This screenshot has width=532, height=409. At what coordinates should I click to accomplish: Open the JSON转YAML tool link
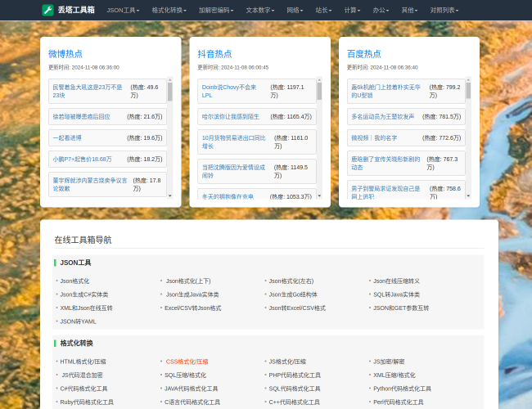pos(78,321)
